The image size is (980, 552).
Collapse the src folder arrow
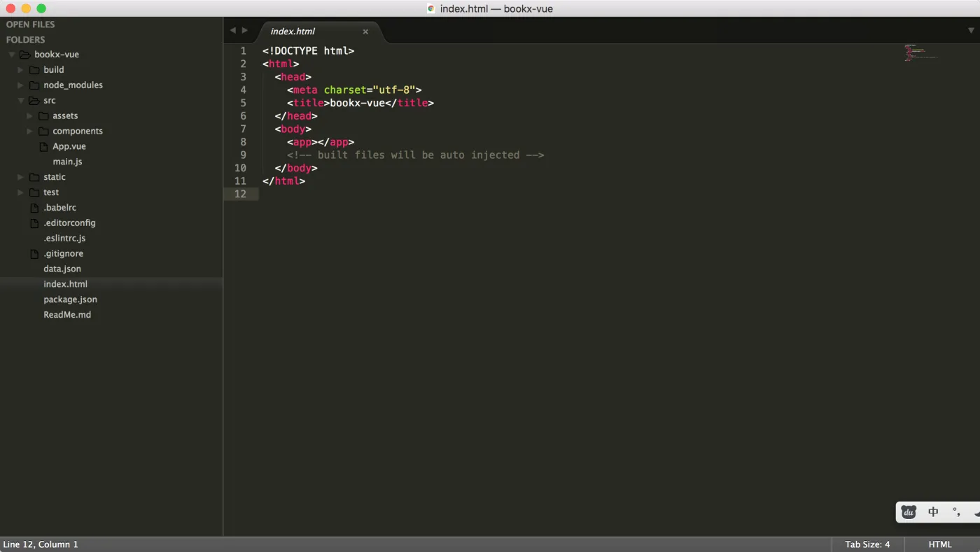(x=21, y=101)
